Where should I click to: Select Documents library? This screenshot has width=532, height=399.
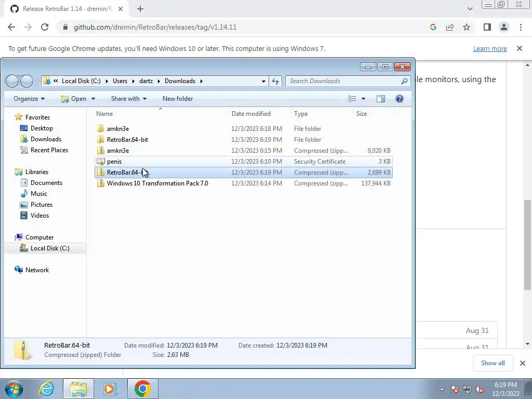(46, 182)
